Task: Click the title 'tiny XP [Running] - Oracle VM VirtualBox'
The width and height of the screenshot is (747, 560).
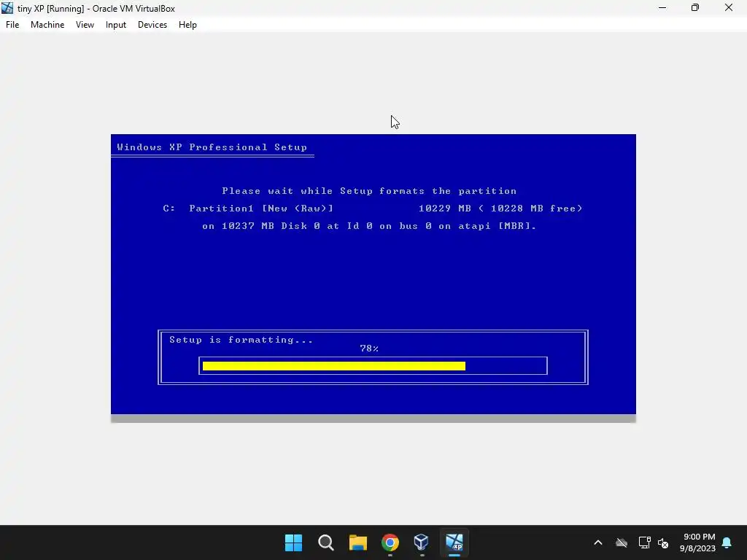Action: [96, 9]
